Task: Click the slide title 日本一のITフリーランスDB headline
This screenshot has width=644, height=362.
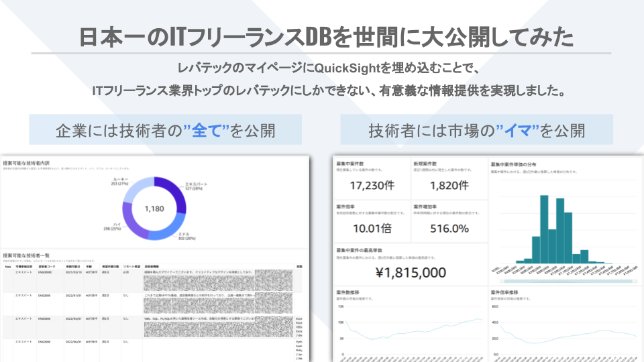Action: tap(326, 37)
